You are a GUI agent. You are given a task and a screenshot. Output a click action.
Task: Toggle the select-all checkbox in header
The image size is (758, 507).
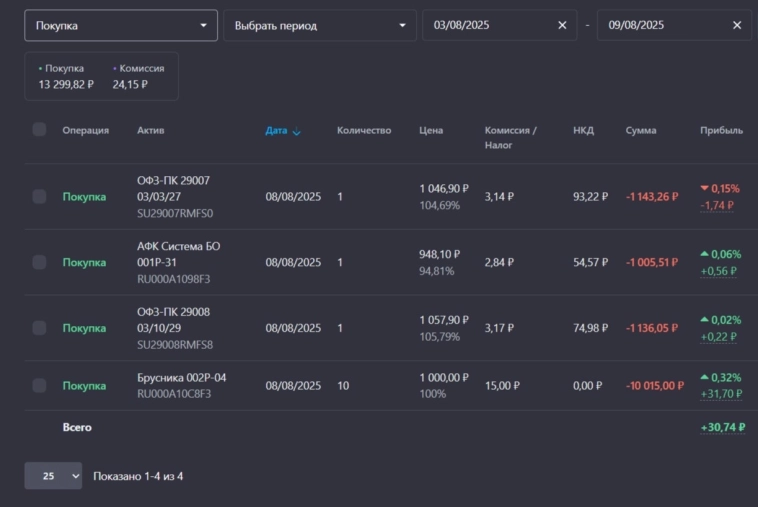click(39, 129)
